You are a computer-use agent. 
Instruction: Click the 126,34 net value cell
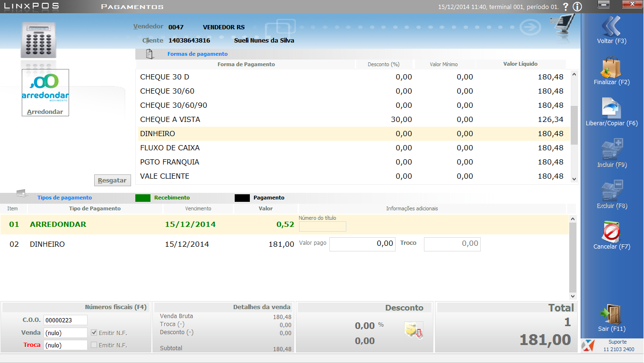(551, 120)
